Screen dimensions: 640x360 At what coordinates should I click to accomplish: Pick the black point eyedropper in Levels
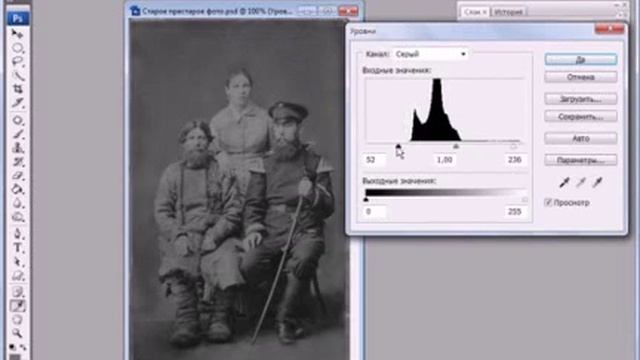[564, 182]
